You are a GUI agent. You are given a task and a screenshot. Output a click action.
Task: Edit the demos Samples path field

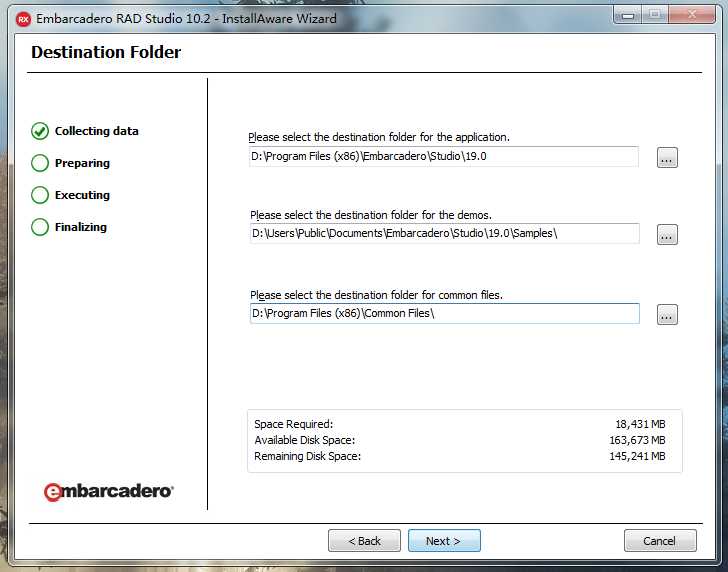pyautogui.click(x=445, y=233)
